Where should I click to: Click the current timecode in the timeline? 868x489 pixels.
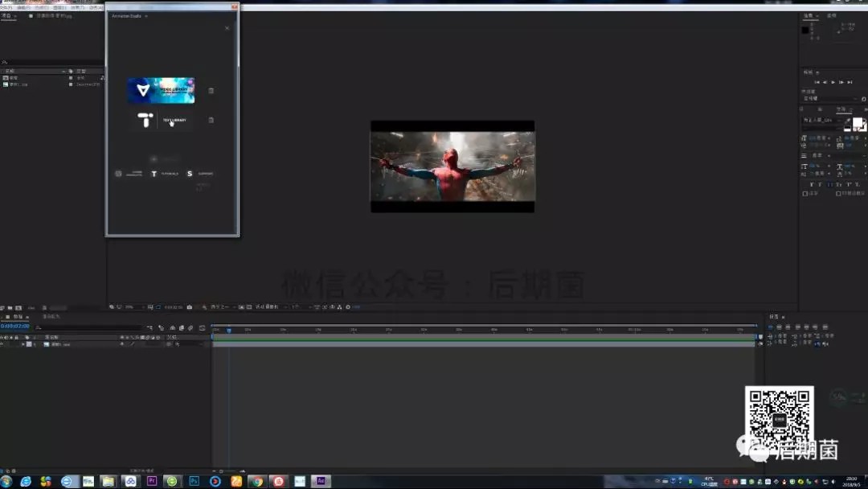click(x=15, y=327)
